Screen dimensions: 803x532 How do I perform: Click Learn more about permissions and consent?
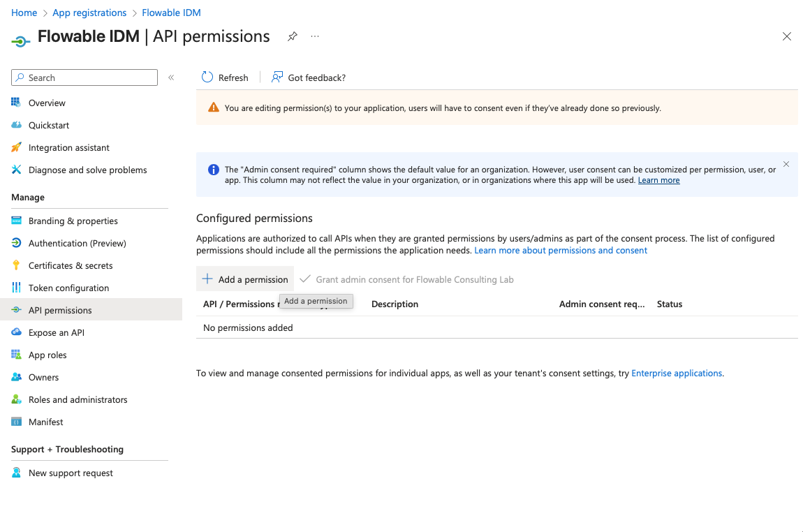pos(561,250)
